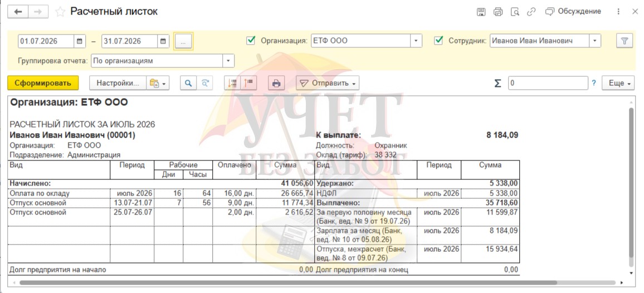Image resolution: width=644 pixels, height=293 pixels.
Task: Open report variants dropdown icon
Action: coord(158,83)
